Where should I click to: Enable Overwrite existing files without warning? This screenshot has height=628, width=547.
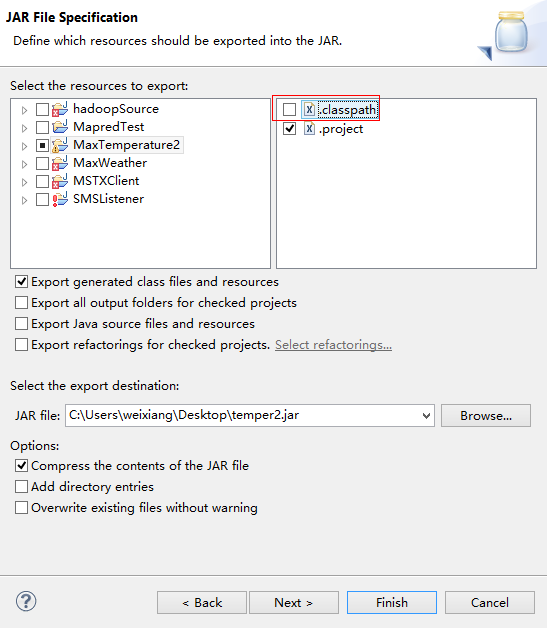click(x=21, y=507)
